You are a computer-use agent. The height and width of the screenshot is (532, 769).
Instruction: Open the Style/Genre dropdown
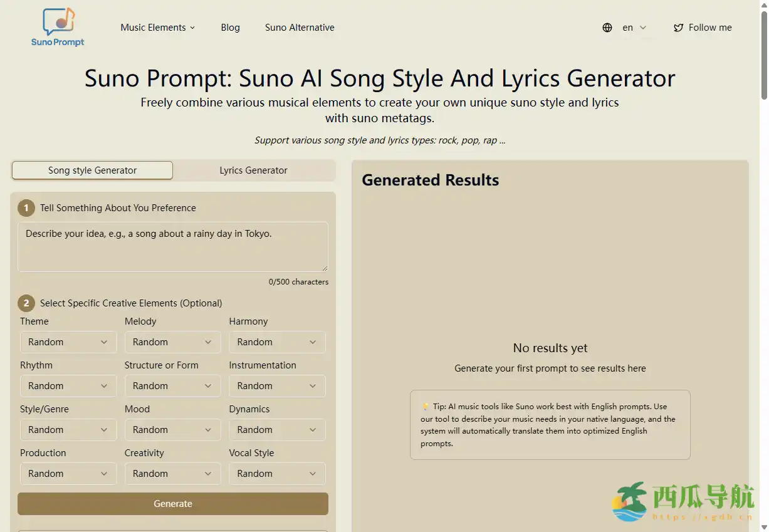pos(68,430)
